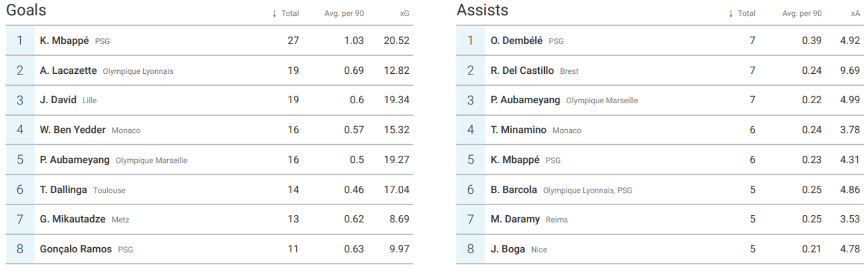Image resolution: width=868 pixels, height=271 pixels.
Task: Open A. Lacazette player profile
Action: tap(68, 71)
